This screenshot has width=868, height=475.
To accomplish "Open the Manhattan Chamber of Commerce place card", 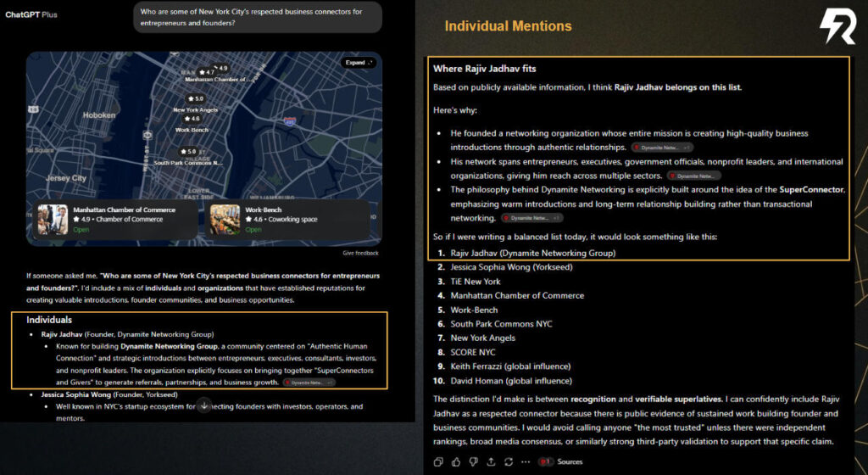I will click(x=114, y=219).
